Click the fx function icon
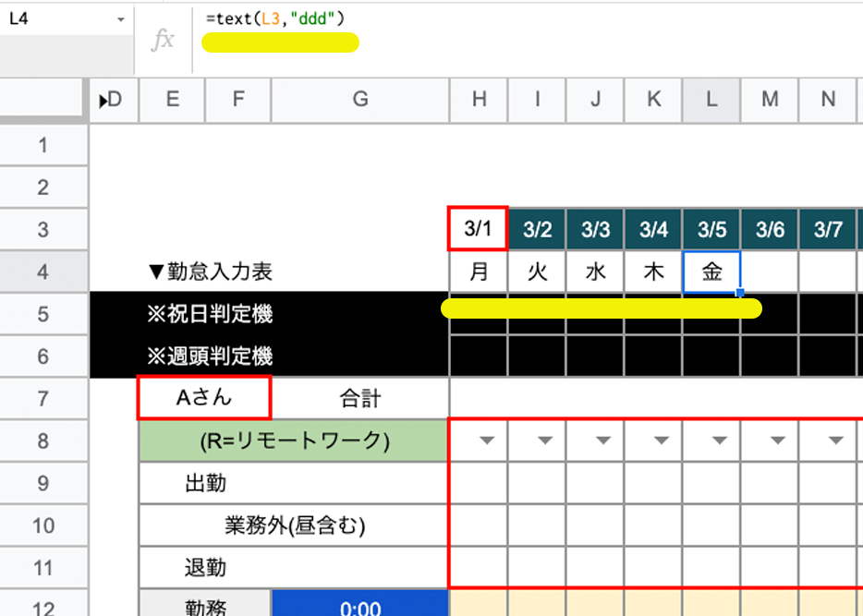Screen dimensions: 863x616 [163, 40]
